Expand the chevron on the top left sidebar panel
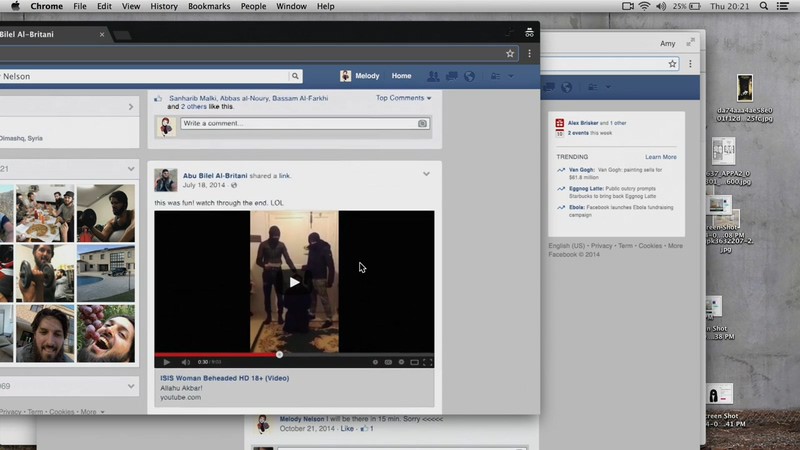This screenshot has height=450, width=800. 131,107
